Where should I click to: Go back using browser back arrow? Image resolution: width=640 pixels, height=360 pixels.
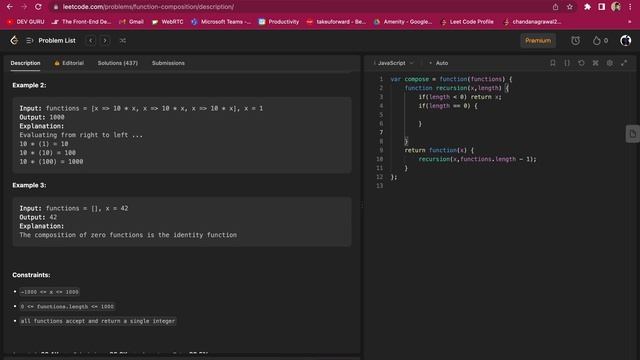click(9, 7)
